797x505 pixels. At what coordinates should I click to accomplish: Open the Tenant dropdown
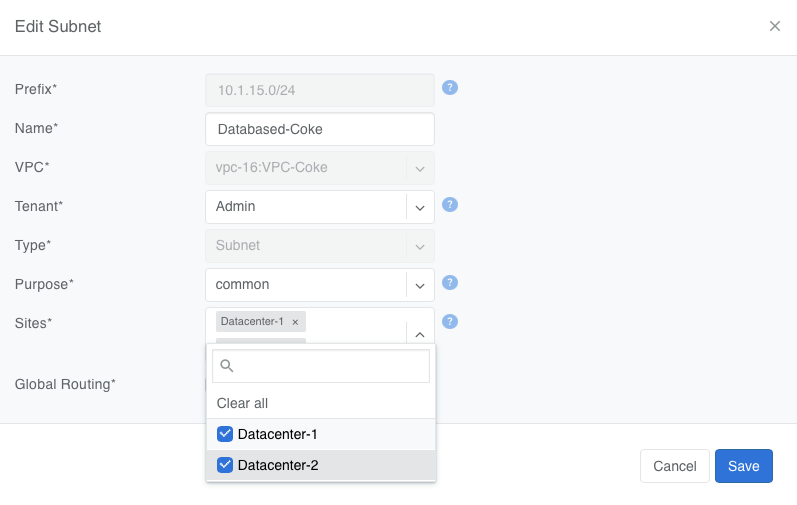[x=420, y=207]
